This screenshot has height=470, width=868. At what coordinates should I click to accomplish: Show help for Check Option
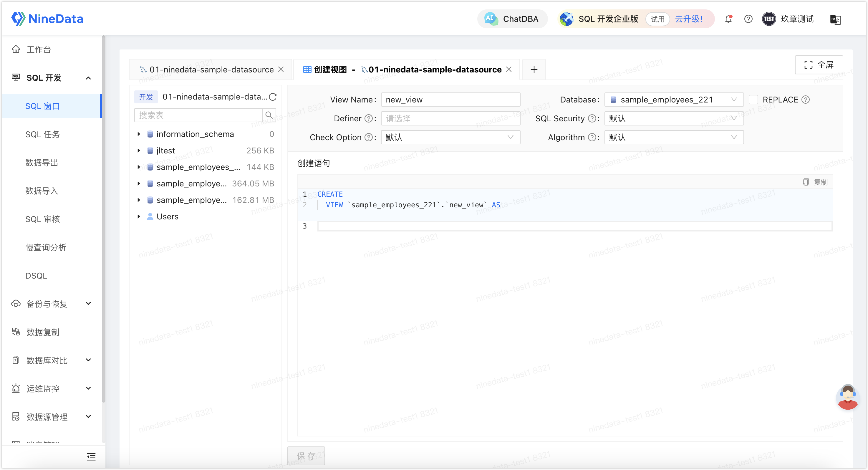coord(369,138)
